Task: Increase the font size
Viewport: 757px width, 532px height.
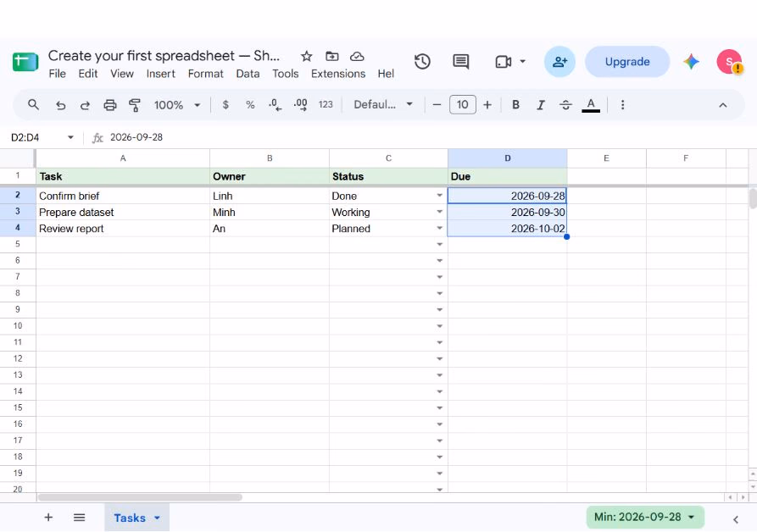Action: tap(487, 105)
